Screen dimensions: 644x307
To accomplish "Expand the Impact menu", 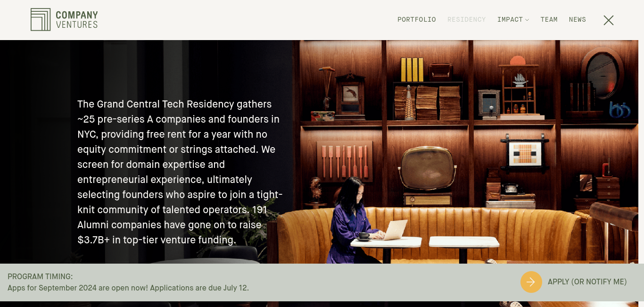I will [513, 20].
